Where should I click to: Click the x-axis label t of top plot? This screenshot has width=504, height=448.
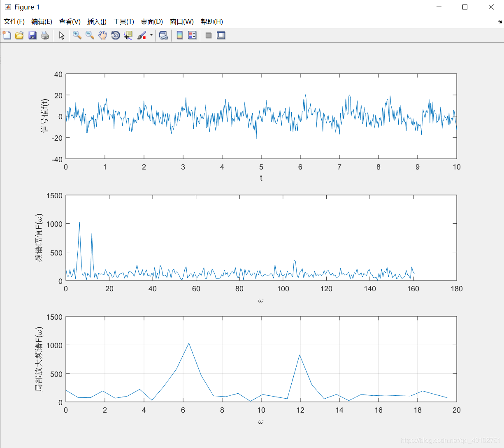pyautogui.click(x=261, y=178)
